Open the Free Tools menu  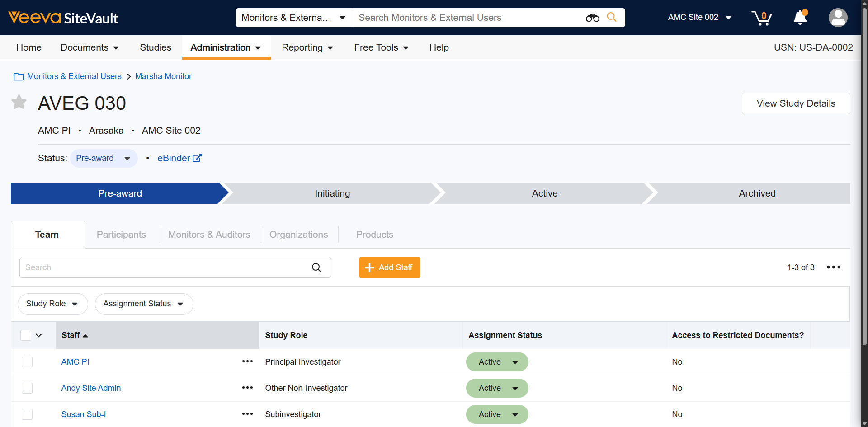[381, 47]
